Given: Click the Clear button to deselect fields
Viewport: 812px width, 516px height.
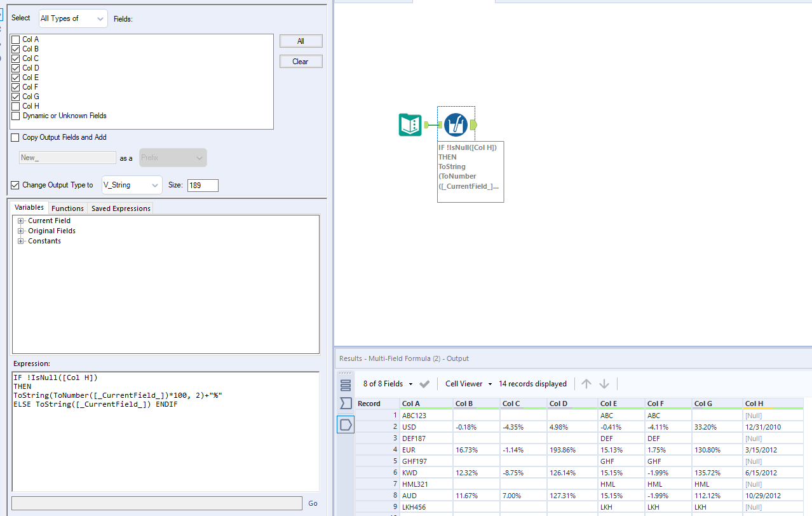Looking at the screenshot, I should click(301, 61).
